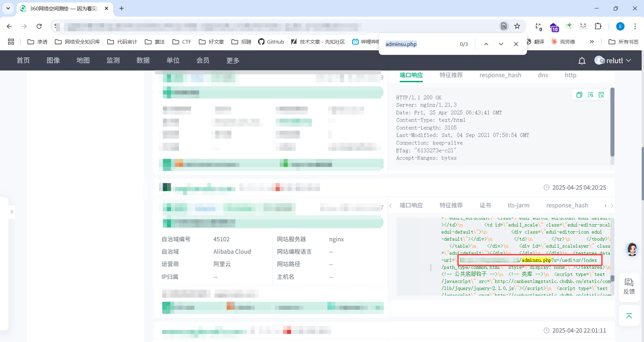Click the page vertical scrollbar
The image size is (644, 342).
[x=642, y=174]
